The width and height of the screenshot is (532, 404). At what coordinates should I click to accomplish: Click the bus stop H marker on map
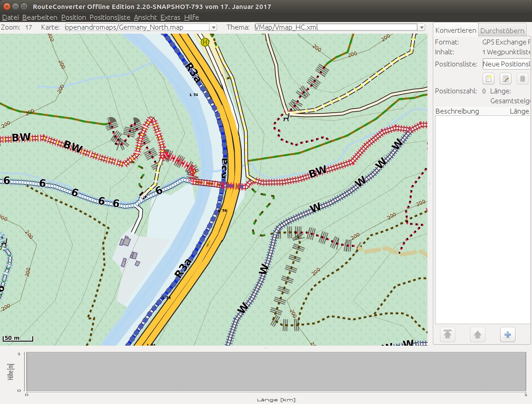pyautogui.click(x=205, y=42)
